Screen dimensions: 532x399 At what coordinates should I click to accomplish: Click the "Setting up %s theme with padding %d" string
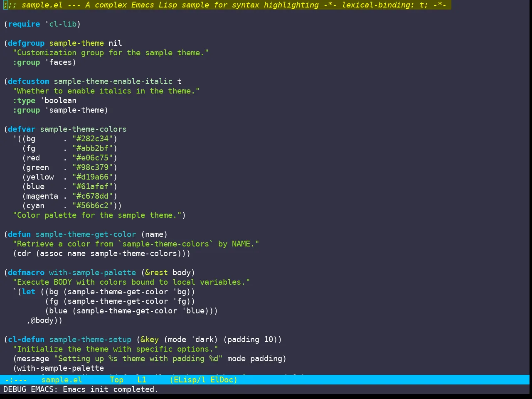tap(138, 359)
